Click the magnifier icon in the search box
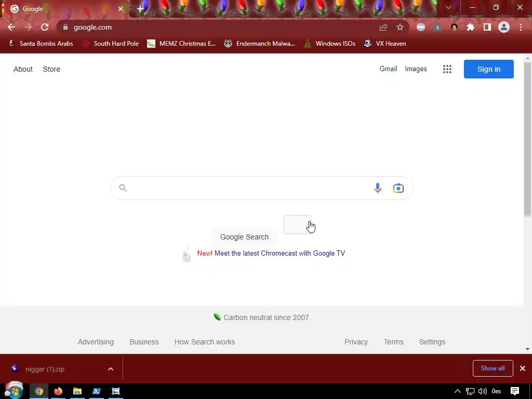Image resolution: width=532 pixels, height=399 pixels. click(x=123, y=188)
